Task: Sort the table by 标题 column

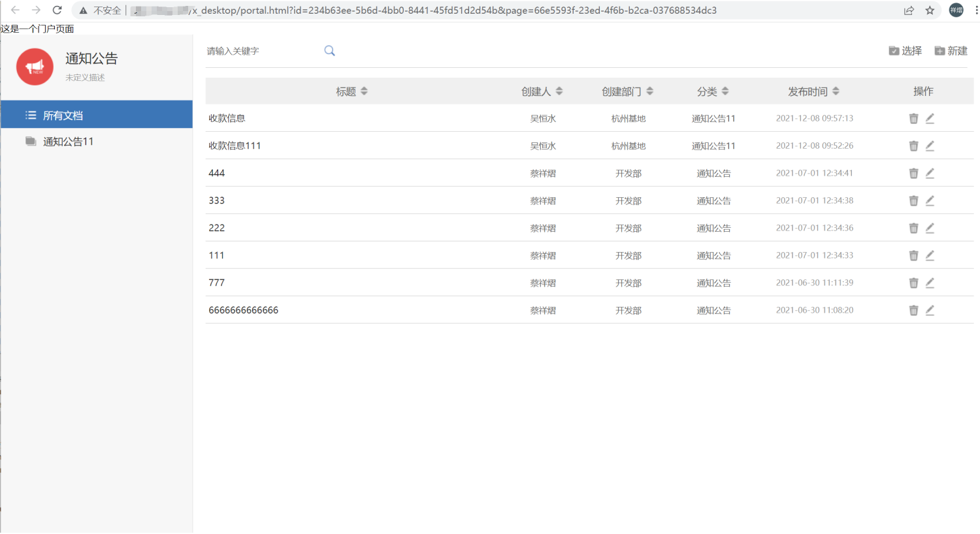Action: click(x=364, y=91)
